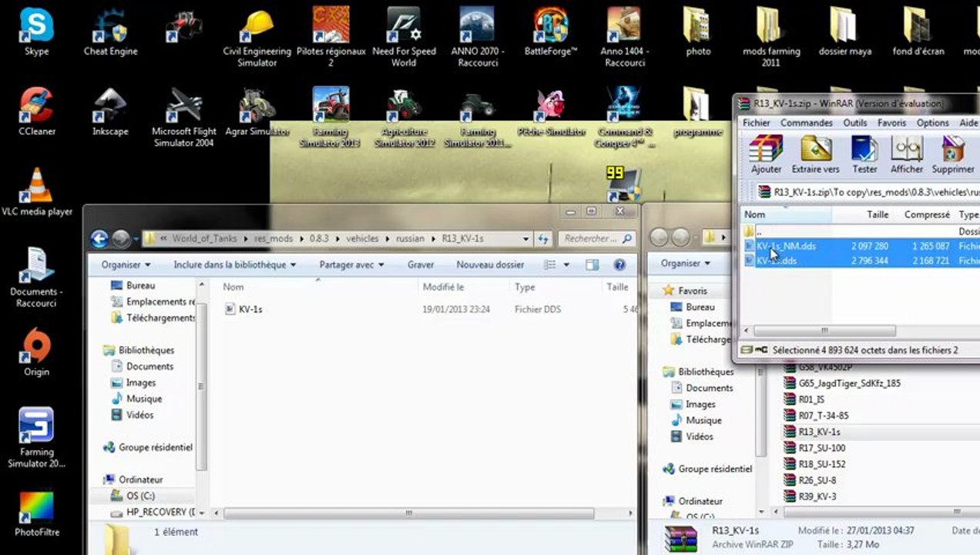This screenshot has height=555, width=980.
Task: Click the WinRAR Ajouter toolbar icon
Action: point(766,155)
